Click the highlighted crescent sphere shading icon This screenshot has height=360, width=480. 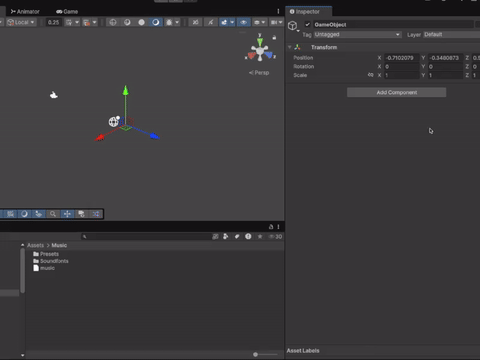coord(156,22)
